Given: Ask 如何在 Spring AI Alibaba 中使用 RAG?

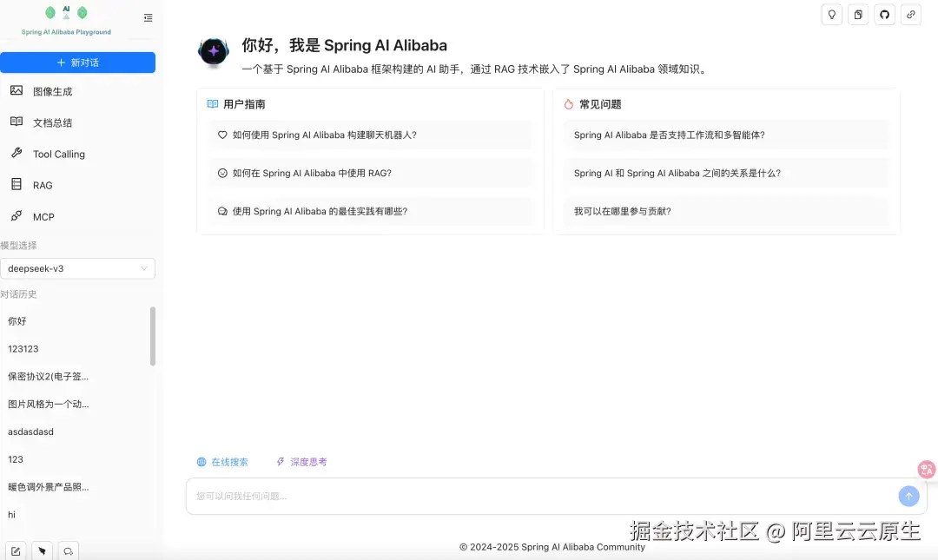Looking at the screenshot, I should click(x=371, y=173).
